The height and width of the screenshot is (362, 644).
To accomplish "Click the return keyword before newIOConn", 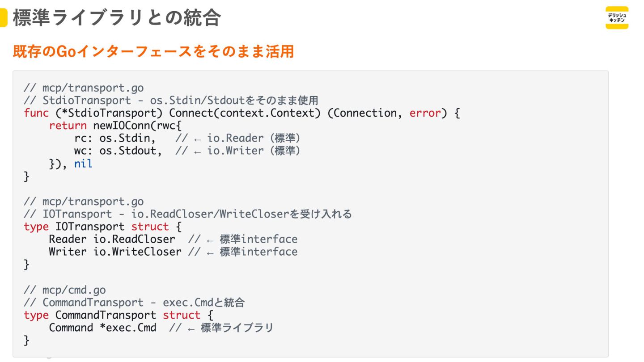I will tap(68, 126).
